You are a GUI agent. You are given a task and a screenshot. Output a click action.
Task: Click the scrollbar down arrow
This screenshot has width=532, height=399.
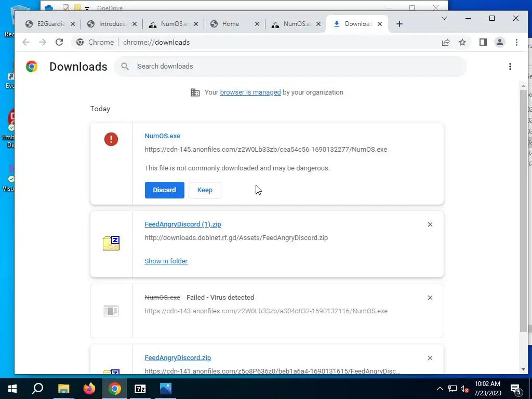pyautogui.click(x=523, y=369)
